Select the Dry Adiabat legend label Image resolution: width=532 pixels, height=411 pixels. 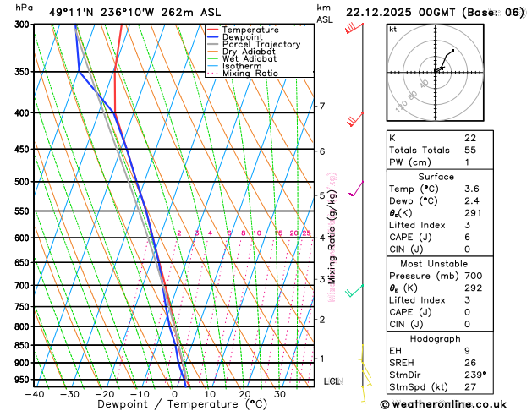249,52
